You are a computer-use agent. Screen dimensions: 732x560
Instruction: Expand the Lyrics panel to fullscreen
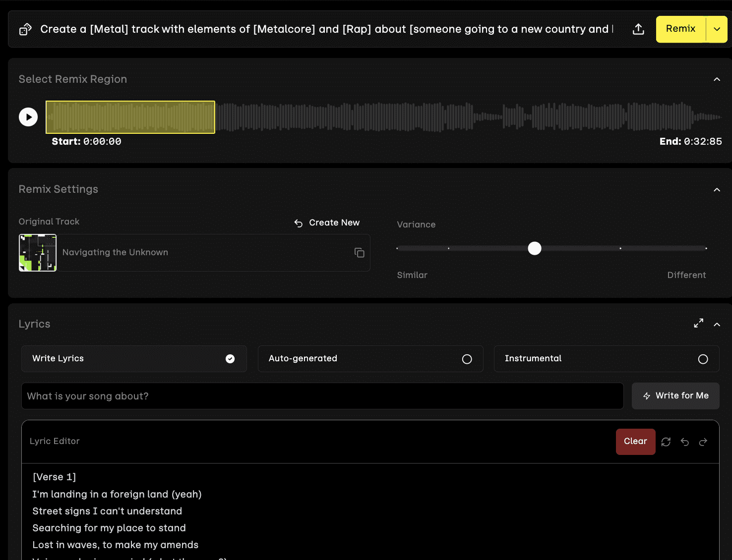coord(698,323)
